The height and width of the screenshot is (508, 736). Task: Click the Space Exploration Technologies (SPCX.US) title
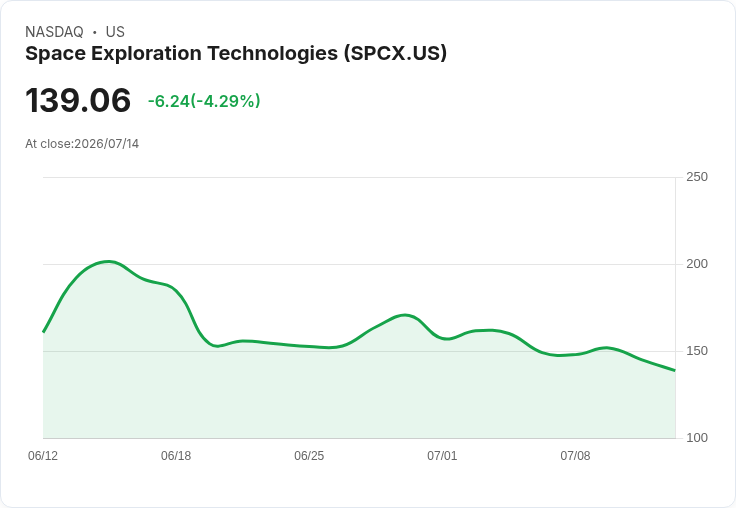(236, 53)
